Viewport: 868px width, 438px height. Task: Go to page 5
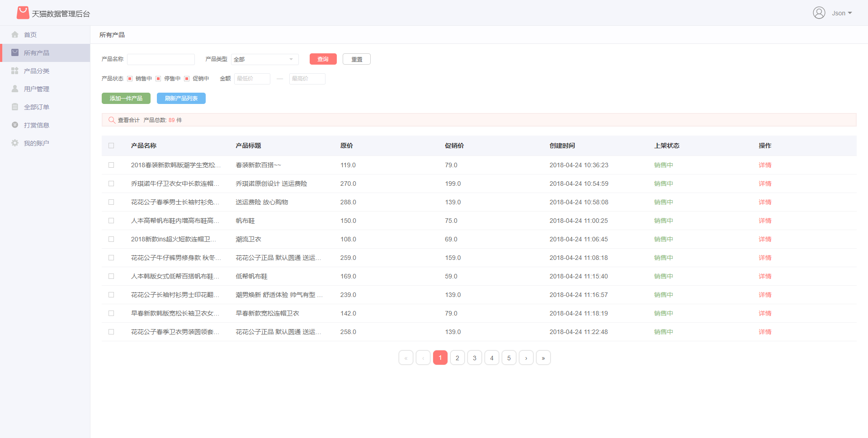(509, 358)
